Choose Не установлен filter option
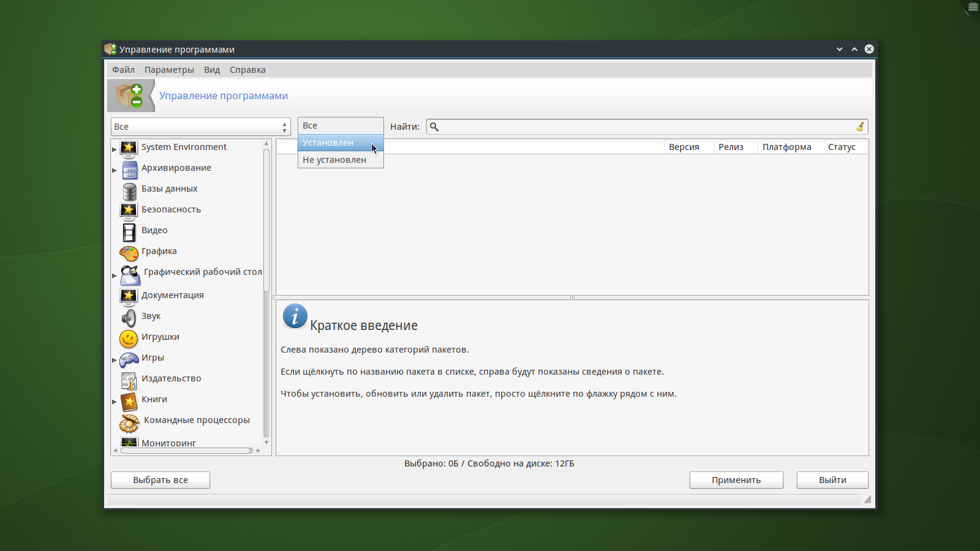Image resolution: width=980 pixels, height=551 pixels. click(334, 160)
